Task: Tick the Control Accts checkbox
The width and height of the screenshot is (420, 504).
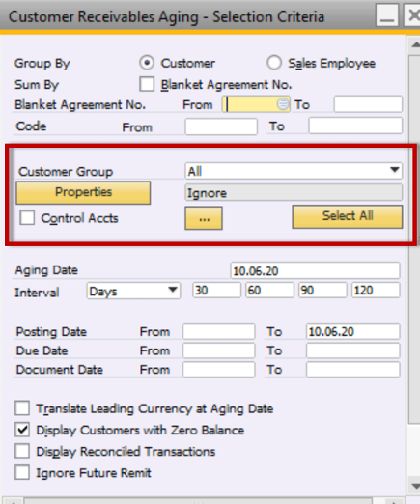Action: tap(27, 217)
